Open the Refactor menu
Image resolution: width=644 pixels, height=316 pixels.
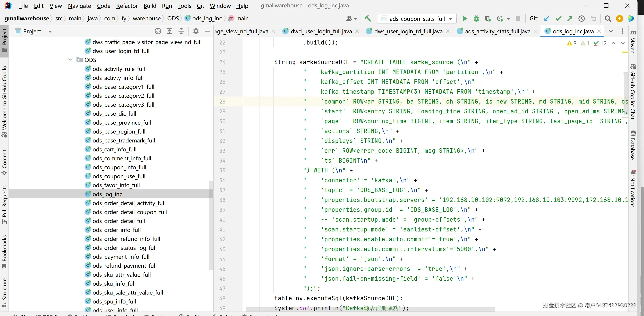127,6
